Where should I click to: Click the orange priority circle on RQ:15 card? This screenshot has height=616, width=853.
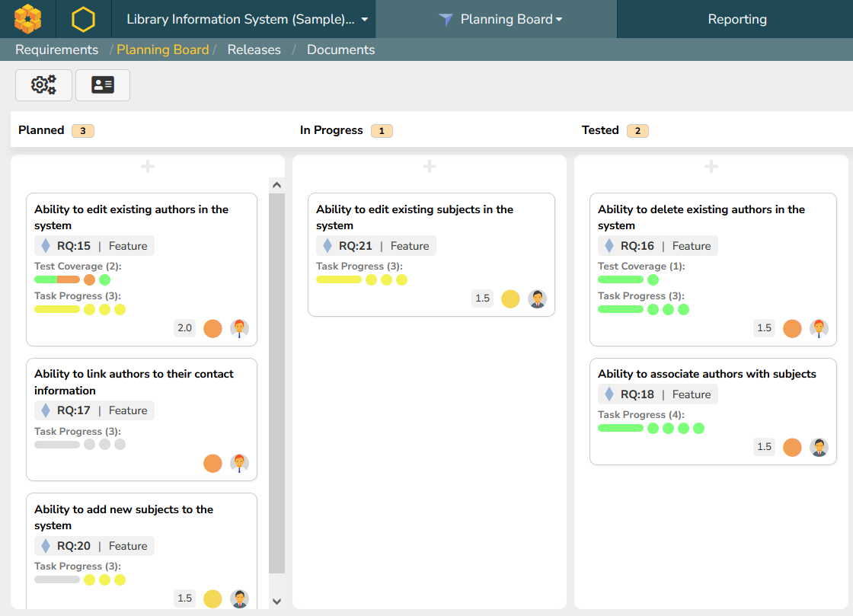click(x=212, y=328)
